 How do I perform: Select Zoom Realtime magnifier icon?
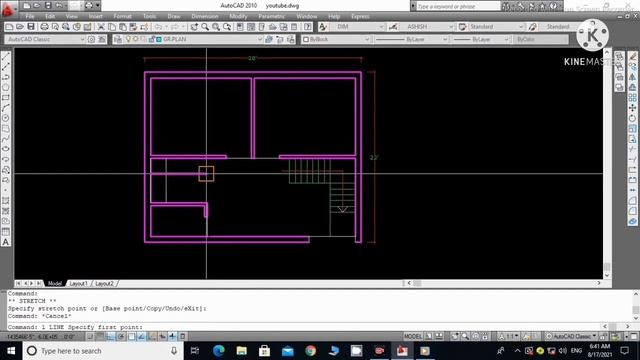(205, 27)
